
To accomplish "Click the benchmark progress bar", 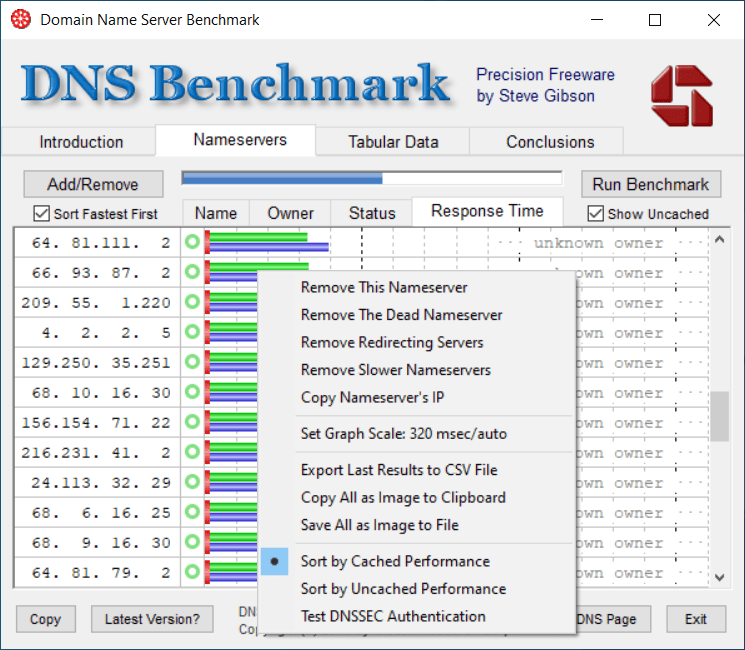I will pos(372,178).
